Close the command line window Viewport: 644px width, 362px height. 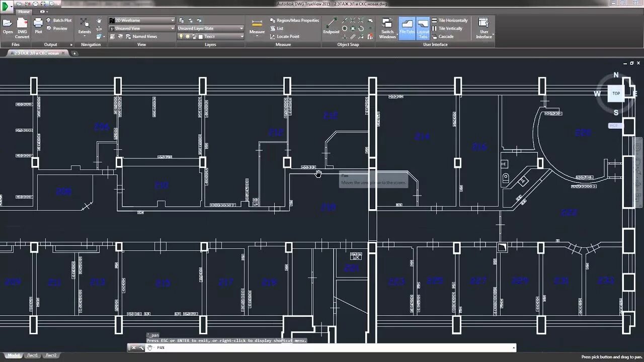(x=133, y=347)
